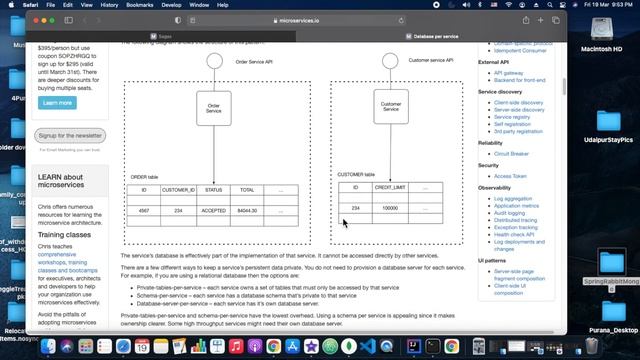This screenshot has width=640, height=360.
Task: Open the Develop menu
Action: click(171, 5)
